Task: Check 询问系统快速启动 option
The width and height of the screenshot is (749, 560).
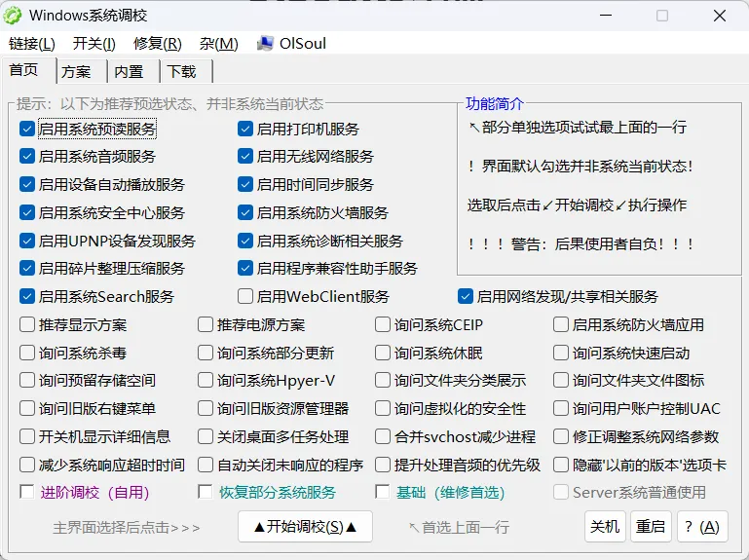Action: pos(561,354)
